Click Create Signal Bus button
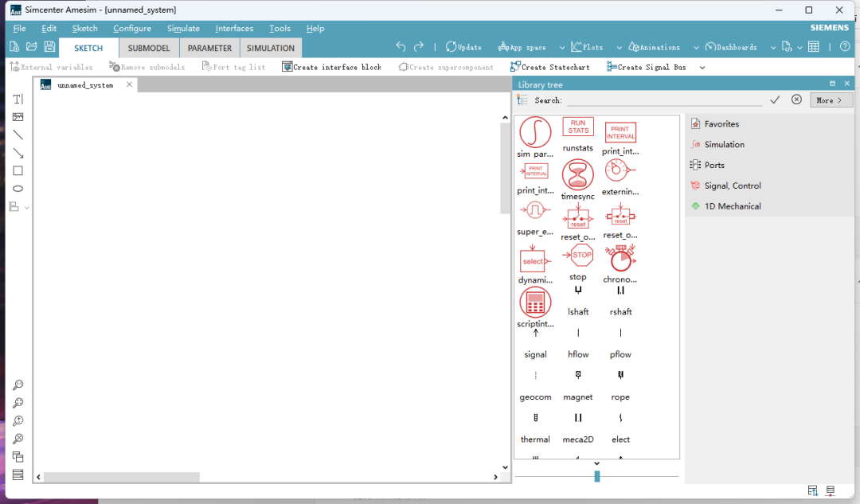 click(x=646, y=68)
